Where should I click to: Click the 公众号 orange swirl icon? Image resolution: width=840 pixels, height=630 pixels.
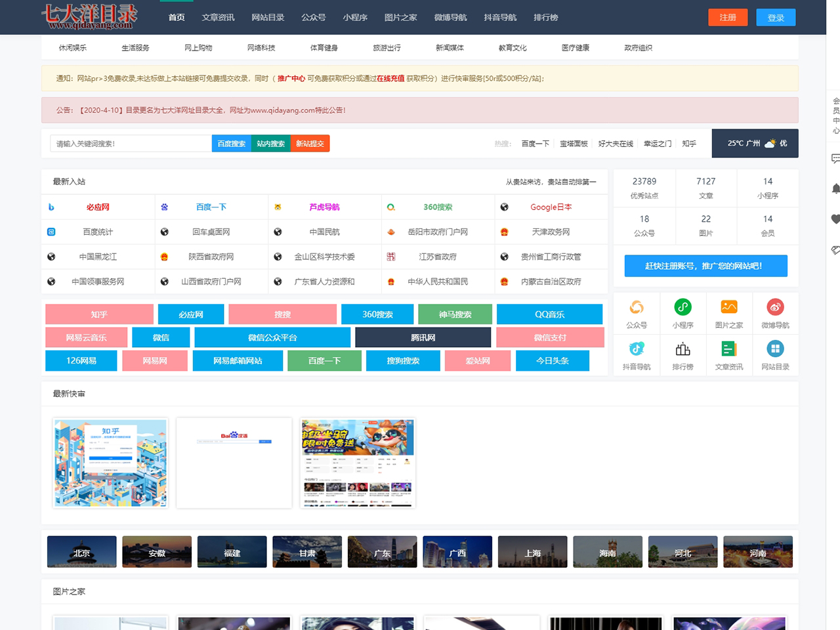pos(636,307)
